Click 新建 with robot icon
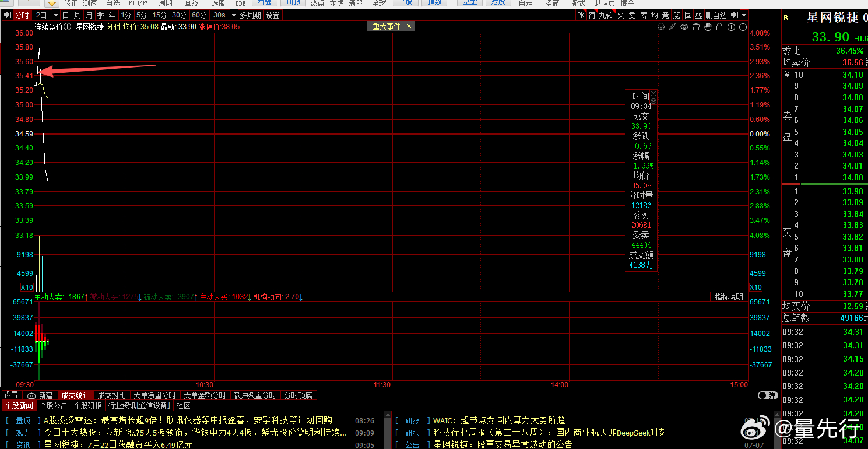Screen dimensions: 868x449 pyautogui.click(x=40, y=395)
